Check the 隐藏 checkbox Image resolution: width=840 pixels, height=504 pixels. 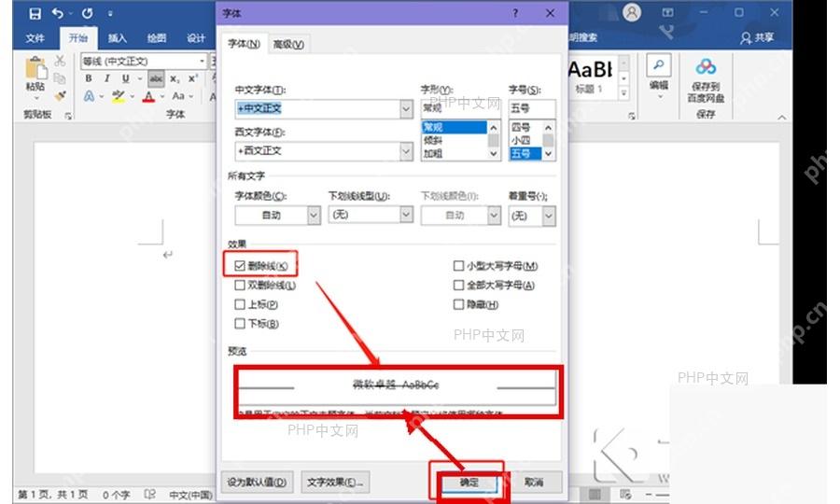(458, 304)
